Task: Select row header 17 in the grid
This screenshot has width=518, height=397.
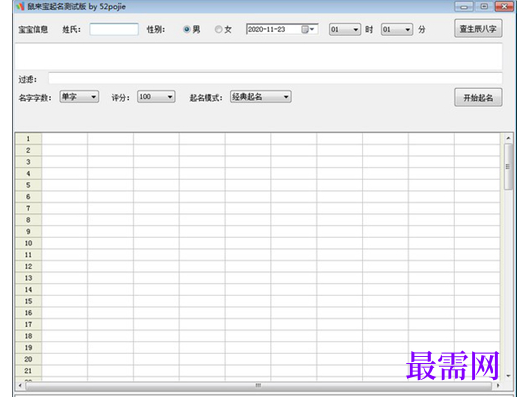Action: coord(28,325)
